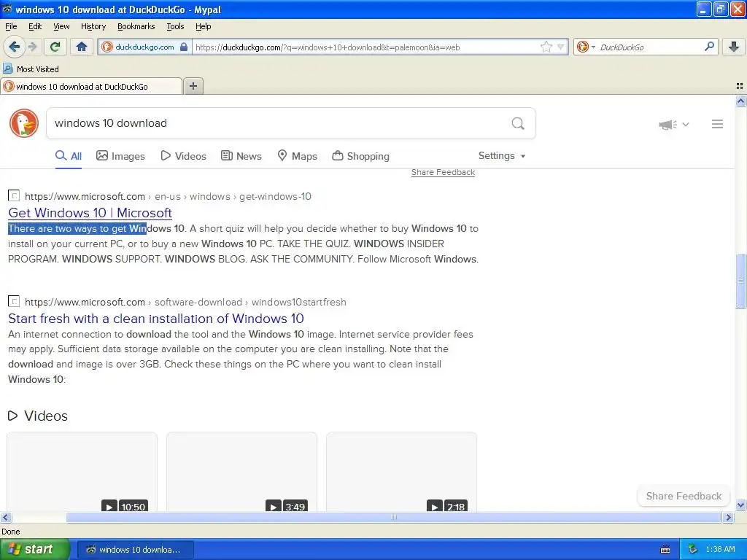747x560 pixels.
Task: Switch to News results
Action: (x=241, y=156)
